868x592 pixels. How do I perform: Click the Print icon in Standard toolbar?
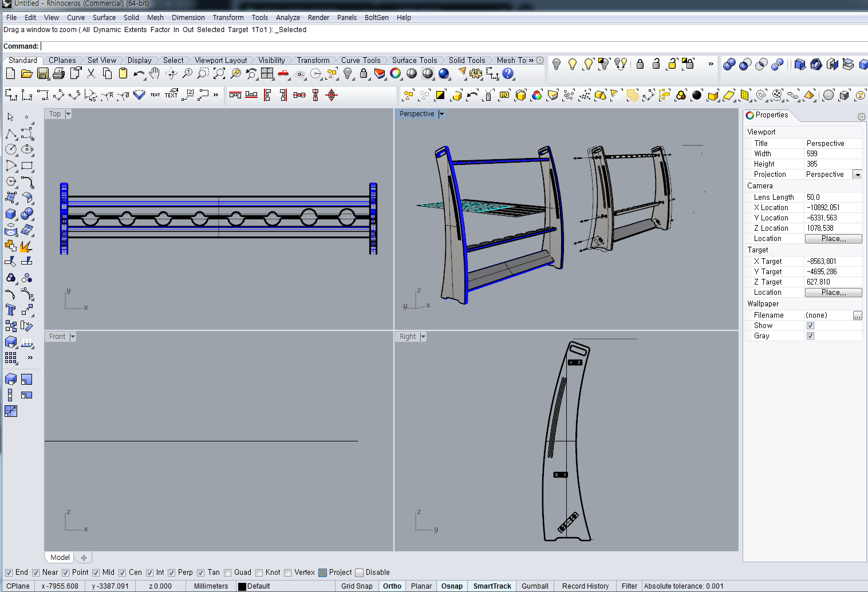[x=58, y=73]
